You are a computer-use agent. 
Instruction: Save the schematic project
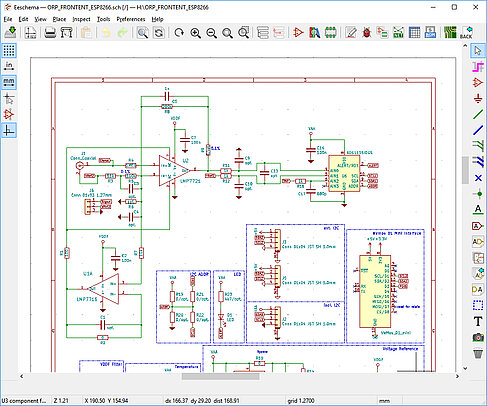[11, 33]
